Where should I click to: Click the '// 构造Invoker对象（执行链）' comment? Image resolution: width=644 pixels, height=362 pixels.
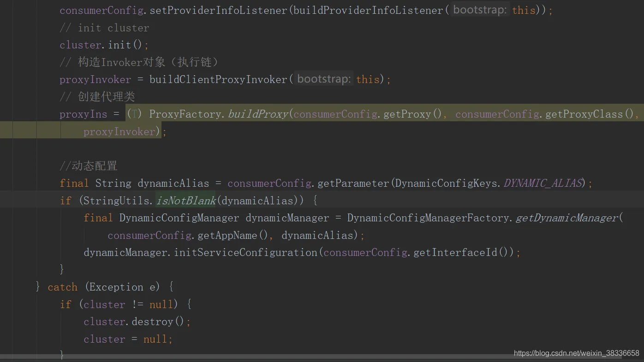tap(140, 62)
